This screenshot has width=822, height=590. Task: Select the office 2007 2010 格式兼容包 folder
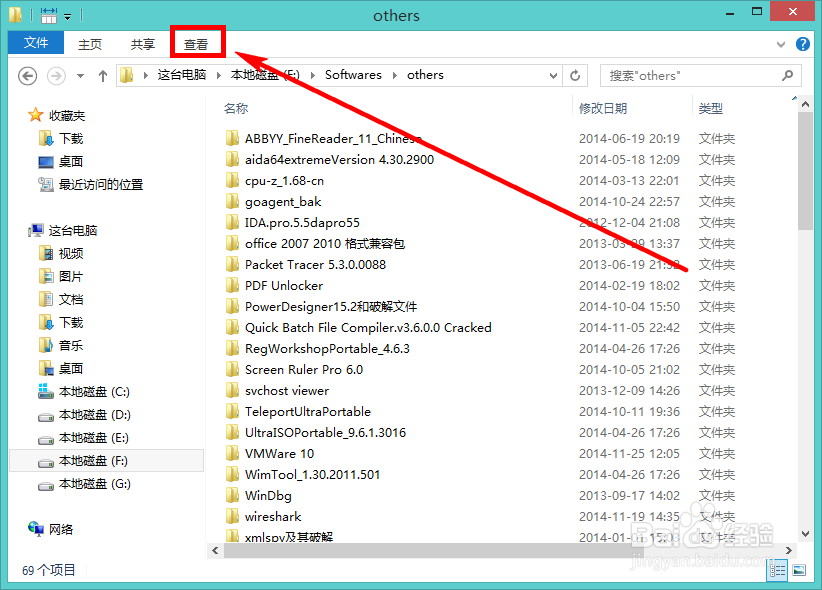pos(325,243)
